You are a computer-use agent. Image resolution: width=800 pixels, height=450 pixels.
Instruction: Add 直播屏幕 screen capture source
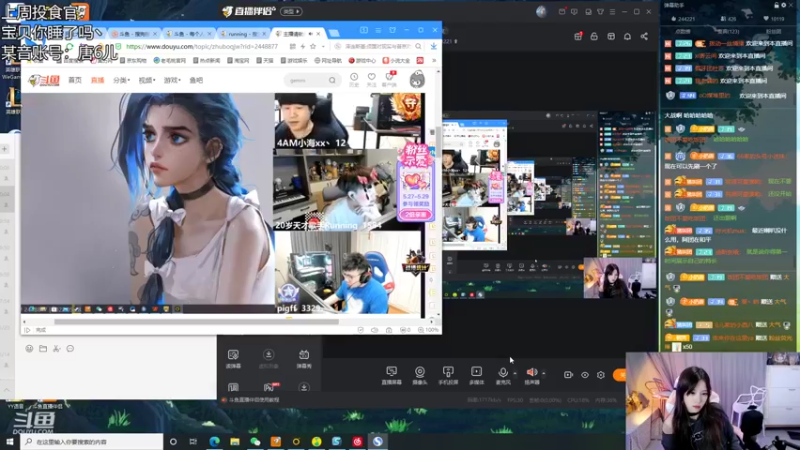click(x=391, y=375)
